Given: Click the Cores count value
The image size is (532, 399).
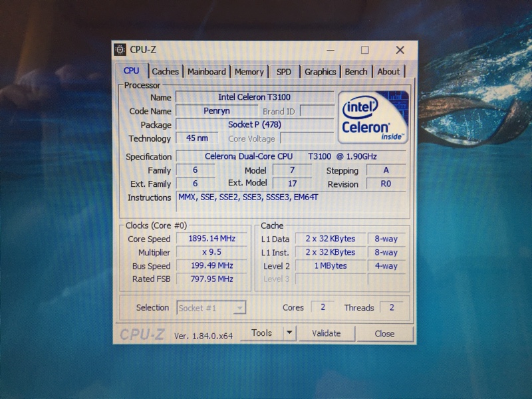Looking at the screenshot, I should click(323, 307).
